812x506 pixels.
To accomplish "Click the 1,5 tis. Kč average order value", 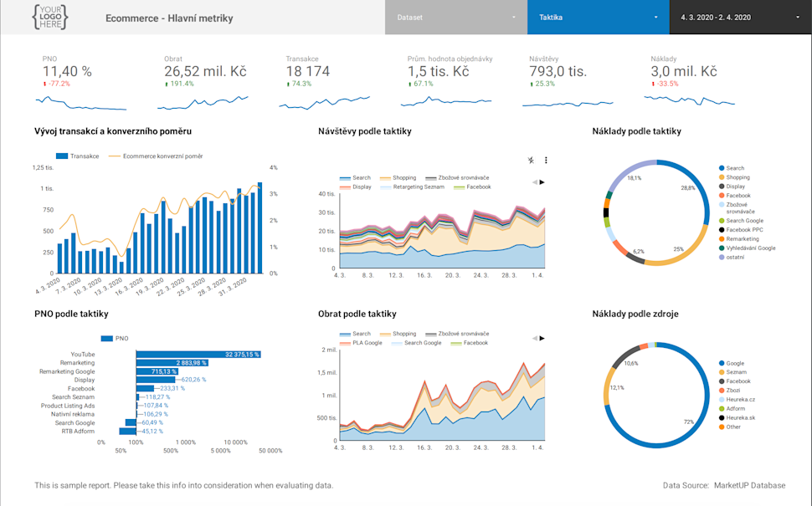I will pyautogui.click(x=438, y=71).
